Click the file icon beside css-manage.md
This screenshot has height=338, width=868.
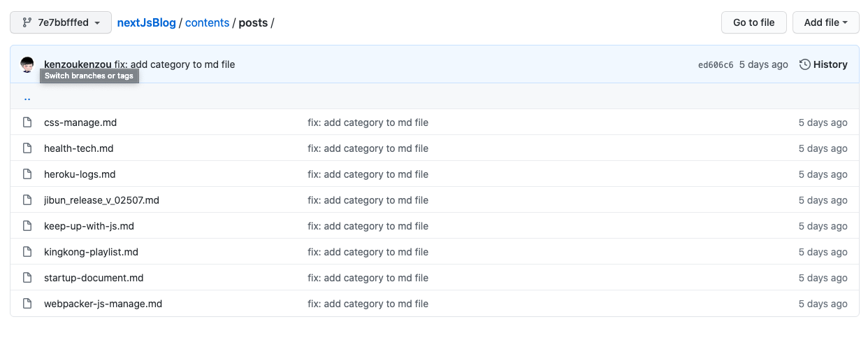(x=27, y=122)
